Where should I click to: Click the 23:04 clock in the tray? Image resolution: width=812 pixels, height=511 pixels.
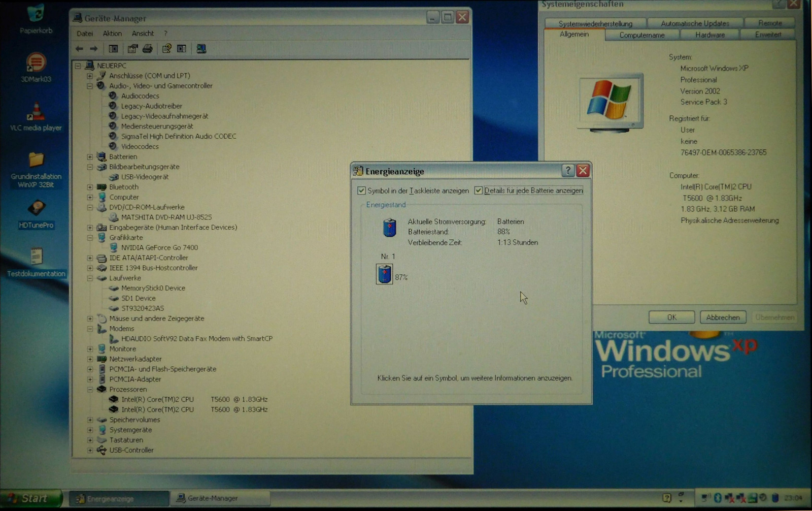click(793, 498)
